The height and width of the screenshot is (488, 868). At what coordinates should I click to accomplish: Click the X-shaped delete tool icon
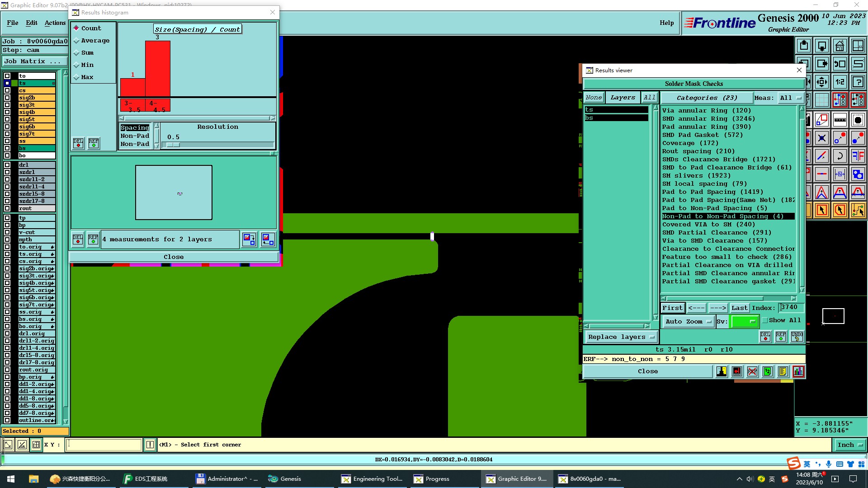(x=821, y=138)
